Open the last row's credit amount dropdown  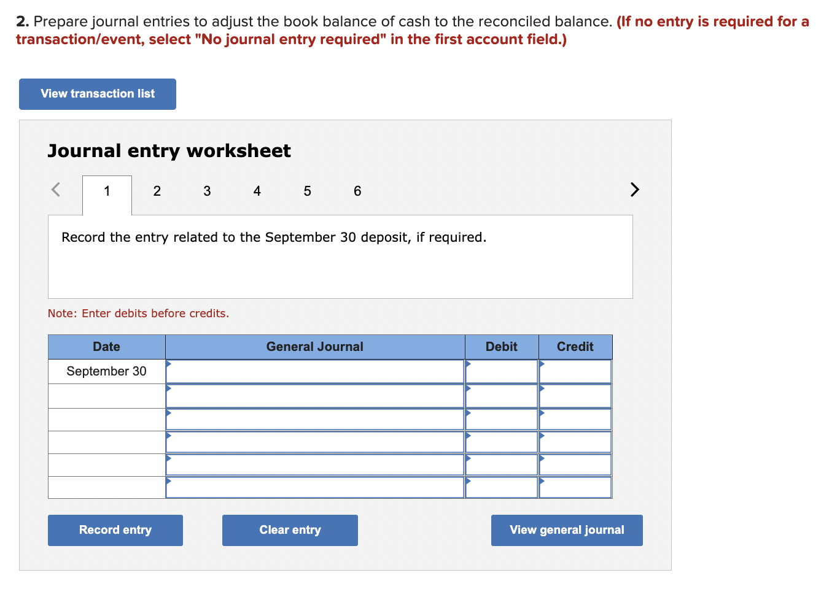click(575, 488)
